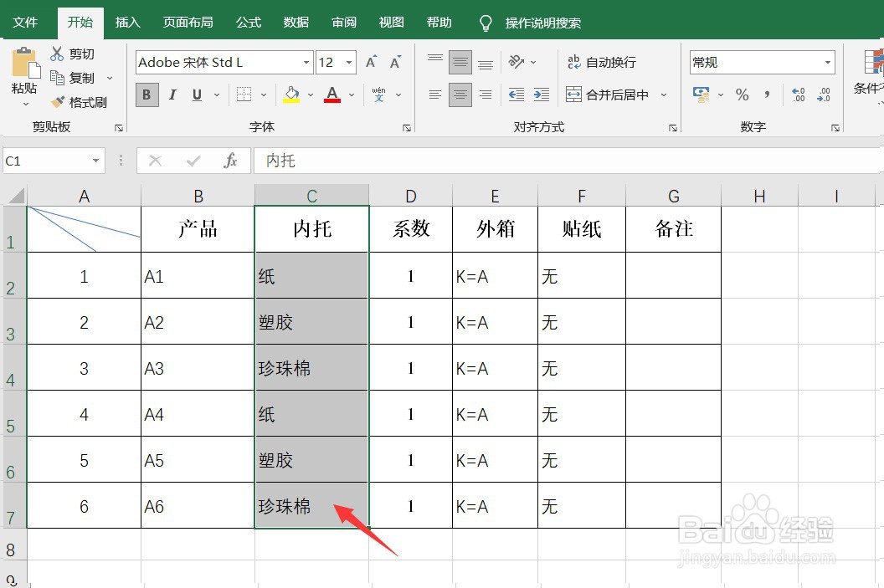
Task: Select cell containing 珍珠棉 in row 4
Action: pyautogui.click(x=311, y=368)
